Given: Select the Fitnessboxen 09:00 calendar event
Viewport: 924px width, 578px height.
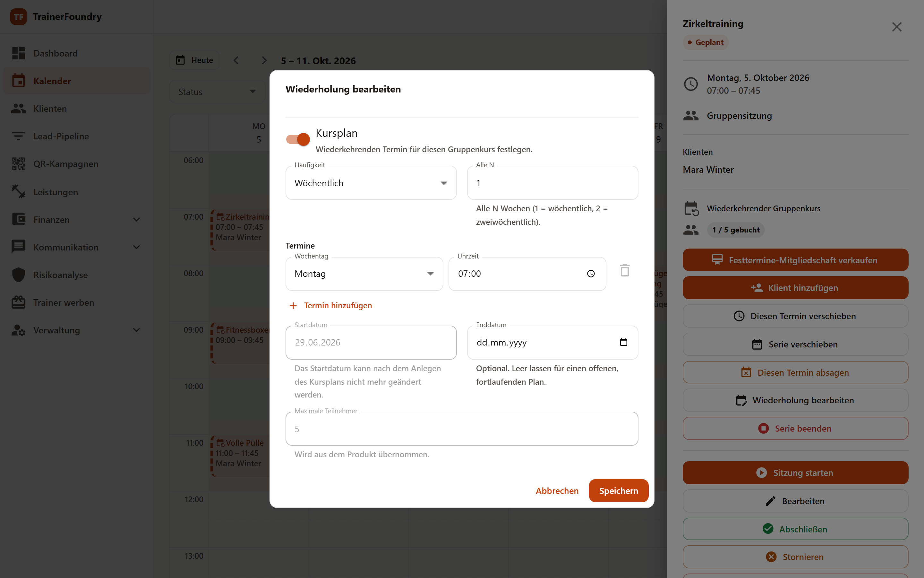Looking at the screenshot, I should [x=241, y=343].
